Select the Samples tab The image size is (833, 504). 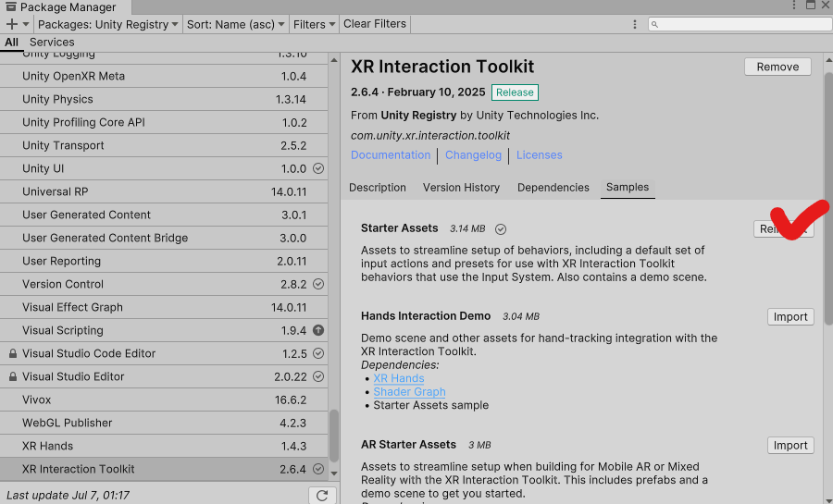coord(628,188)
